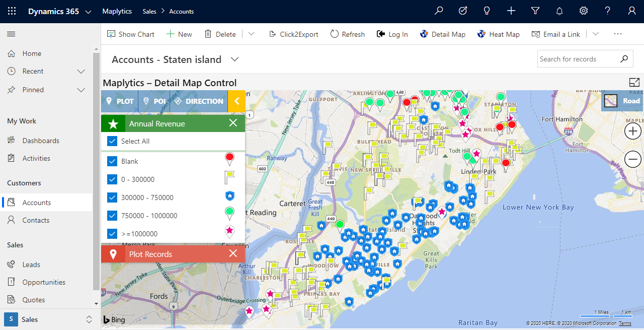Click the Sales breadcrumb
Screen dimensions: 644x330
149,12
